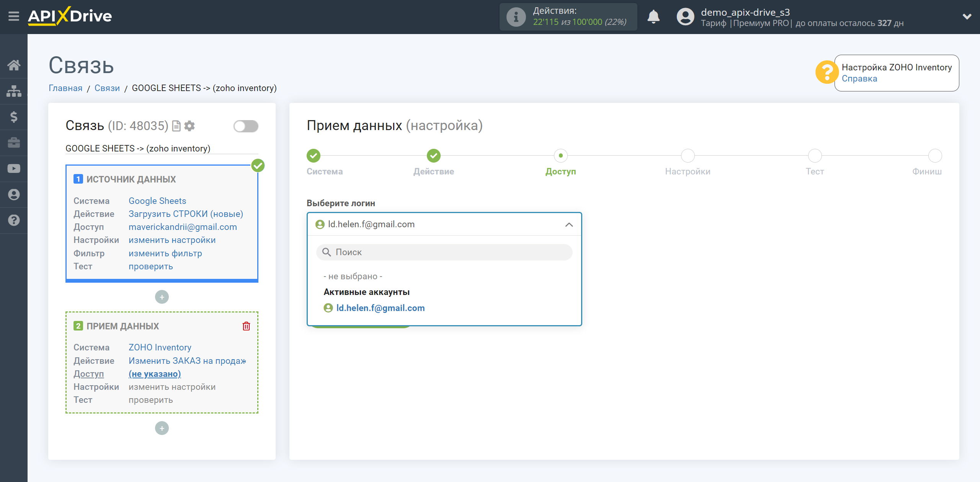Toggle the connection on/off switch
This screenshot has height=482, width=980.
tap(246, 126)
